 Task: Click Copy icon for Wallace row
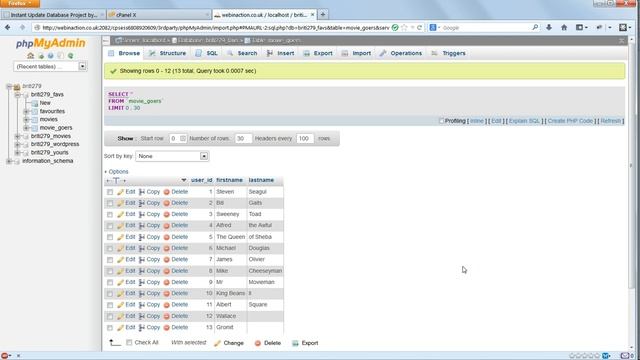click(x=142, y=316)
